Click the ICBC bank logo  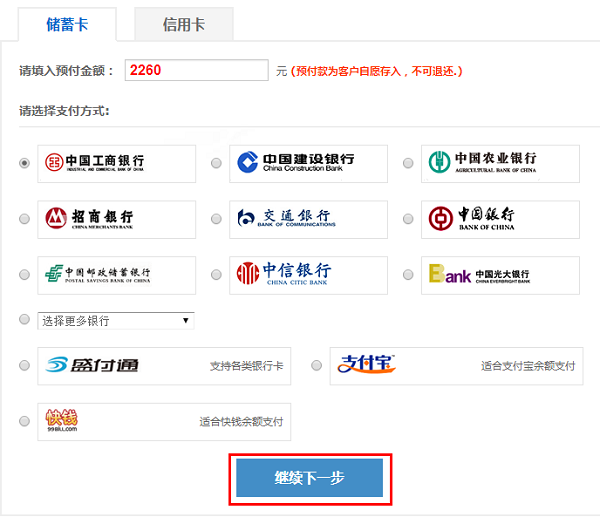[116, 163]
